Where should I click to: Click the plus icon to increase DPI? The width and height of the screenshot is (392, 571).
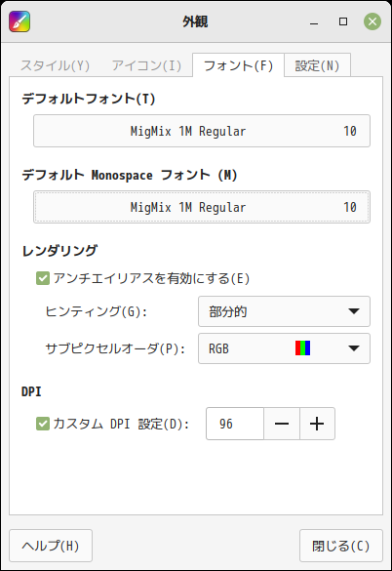pos(317,424)
